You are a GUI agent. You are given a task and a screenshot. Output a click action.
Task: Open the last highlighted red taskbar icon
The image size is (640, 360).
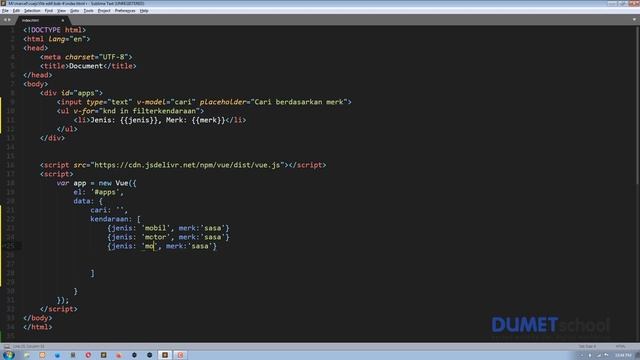(180, 355)
